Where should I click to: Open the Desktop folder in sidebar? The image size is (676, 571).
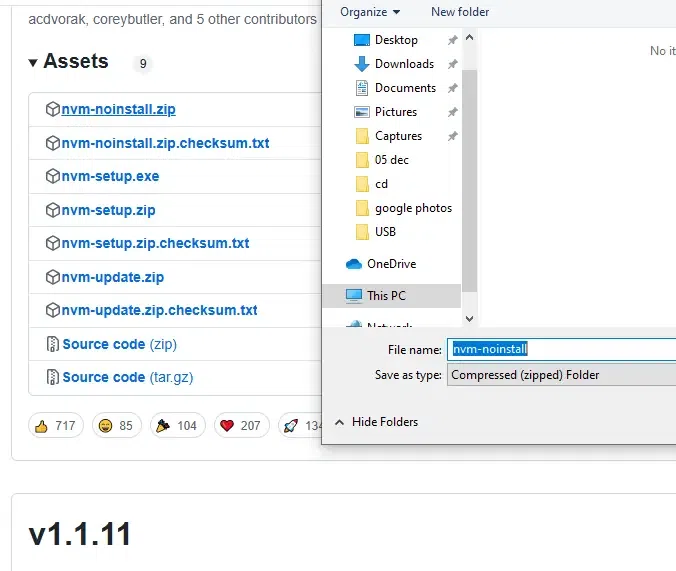tap(396, 40)
